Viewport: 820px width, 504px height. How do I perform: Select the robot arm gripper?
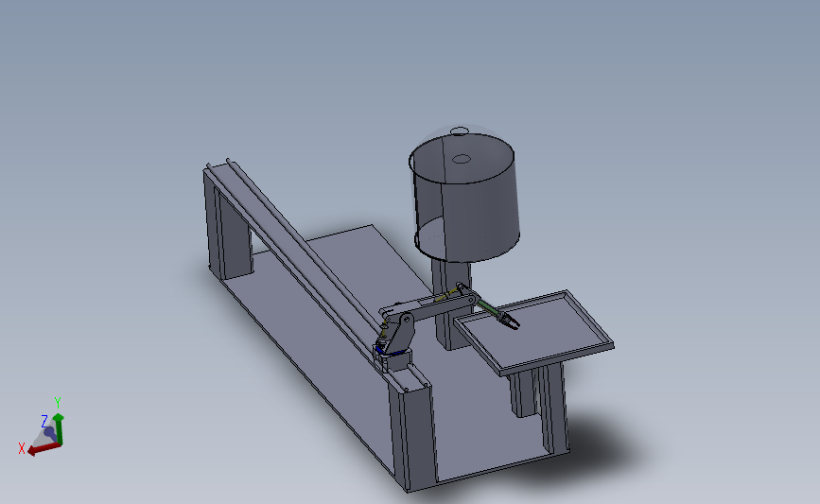[508, 321]
